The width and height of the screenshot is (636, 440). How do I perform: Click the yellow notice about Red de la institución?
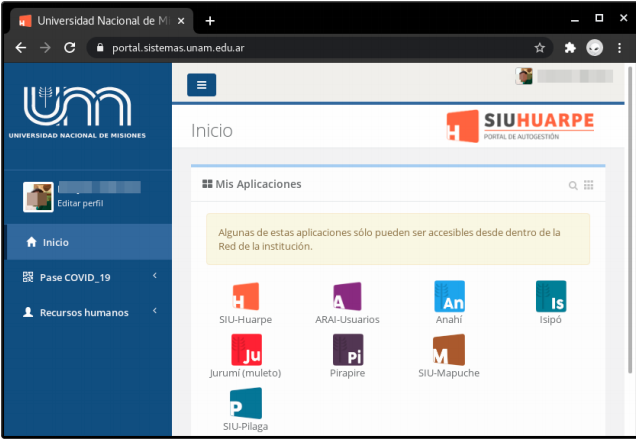pyautogui.click(x=398, y=239)
